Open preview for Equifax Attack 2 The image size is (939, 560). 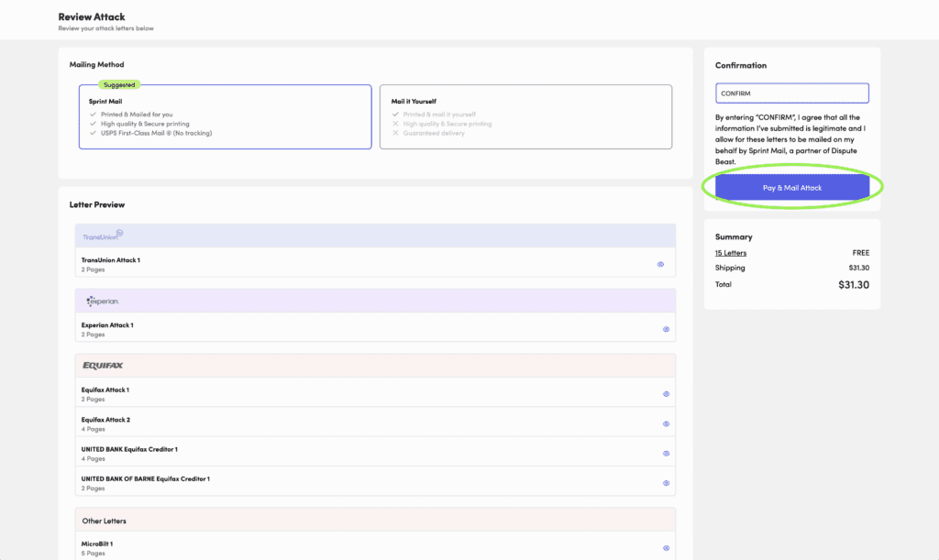[666, 423]
